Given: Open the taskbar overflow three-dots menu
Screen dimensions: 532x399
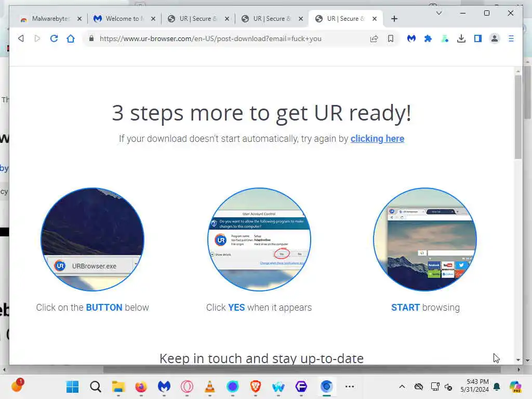Looking at the screenshot, I should point(350,387).
